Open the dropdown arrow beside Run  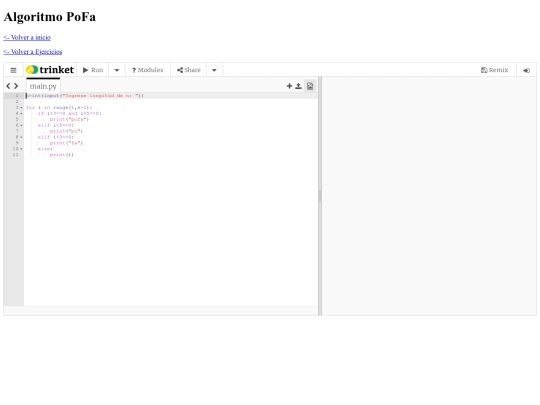click(117, 70)
